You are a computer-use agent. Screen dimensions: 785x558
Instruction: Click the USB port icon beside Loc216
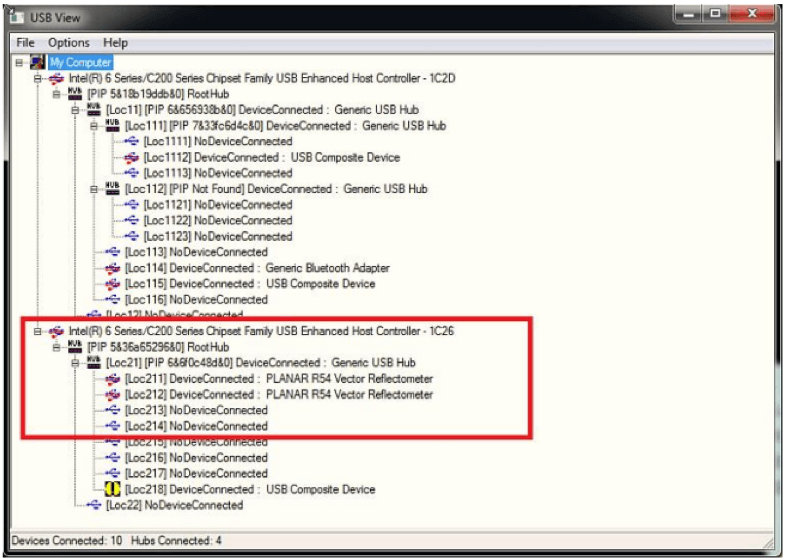pyautogui.click(x=113, y=458)
